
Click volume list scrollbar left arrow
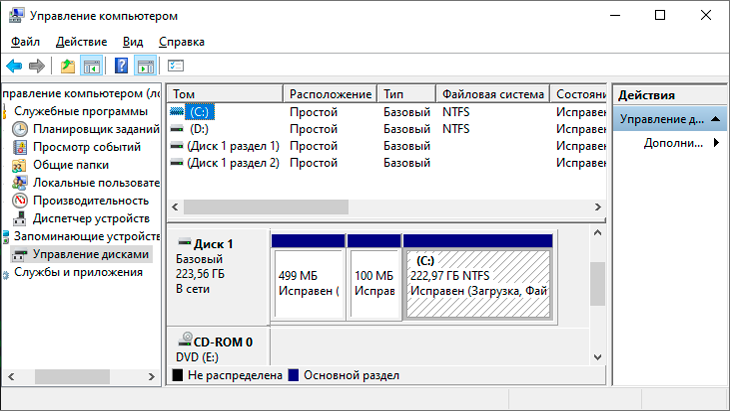tap(175, 207)
